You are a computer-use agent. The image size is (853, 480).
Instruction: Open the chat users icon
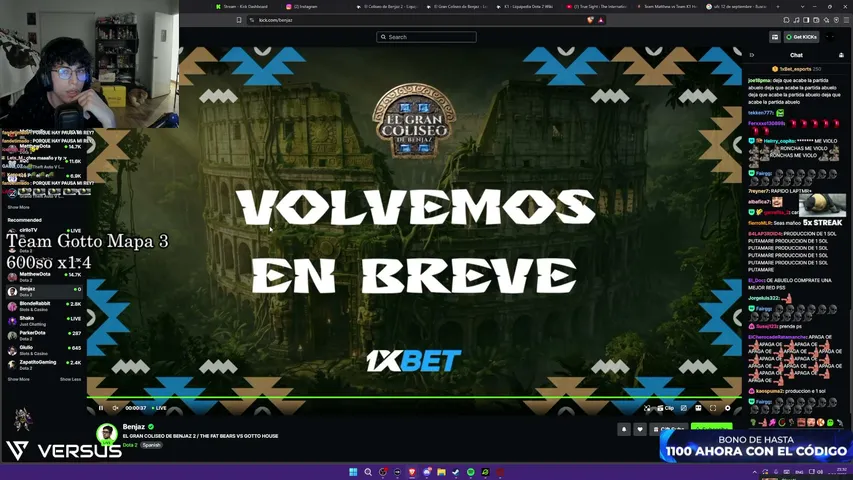click(x=841, y=55)
